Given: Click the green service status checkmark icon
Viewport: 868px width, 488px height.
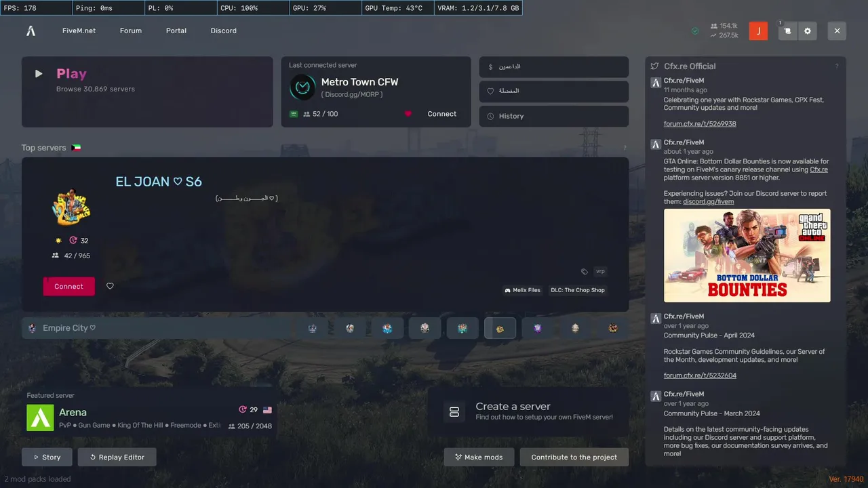Looking at the screenshot, I should (x=695, y=30).
